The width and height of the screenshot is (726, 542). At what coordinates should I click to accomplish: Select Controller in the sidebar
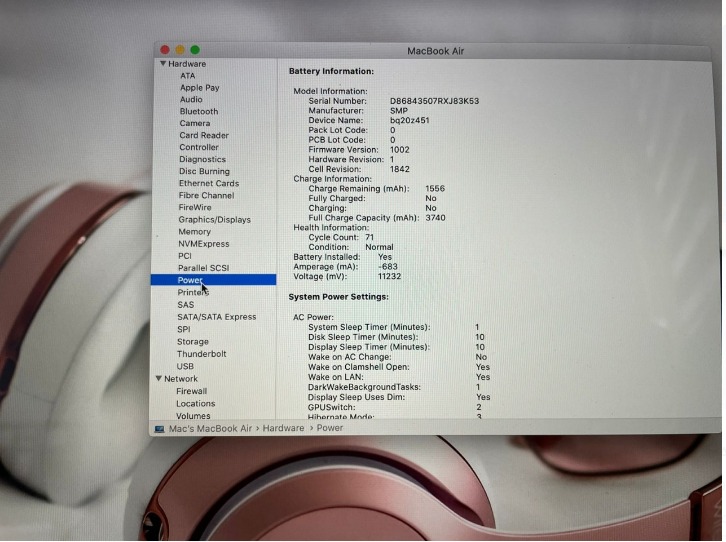tap(199, 147)
